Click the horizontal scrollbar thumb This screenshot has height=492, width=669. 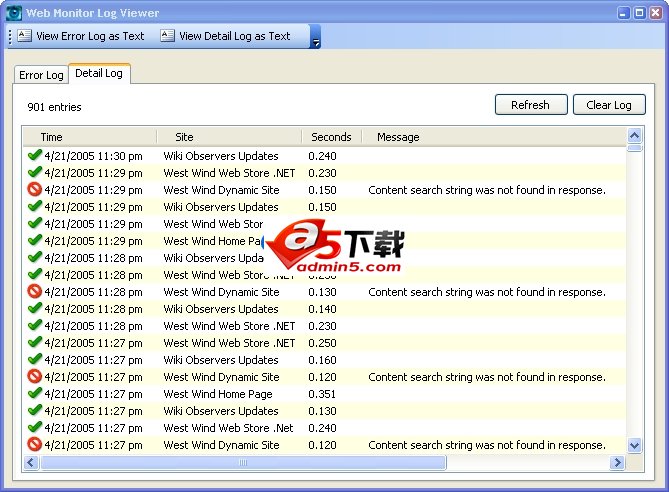pyautogui.click(x=243, y=463)
